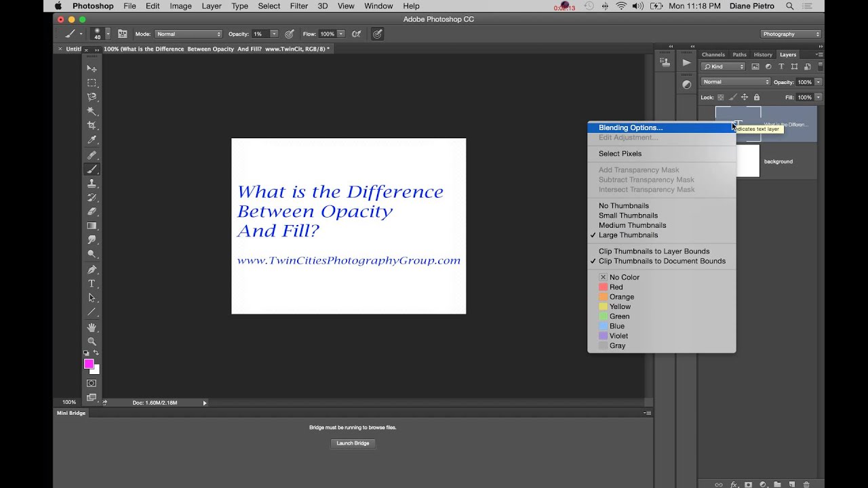868x488 pixels.
Task: Click the Launch Bridge button
Action: click(x=353, y=443)
